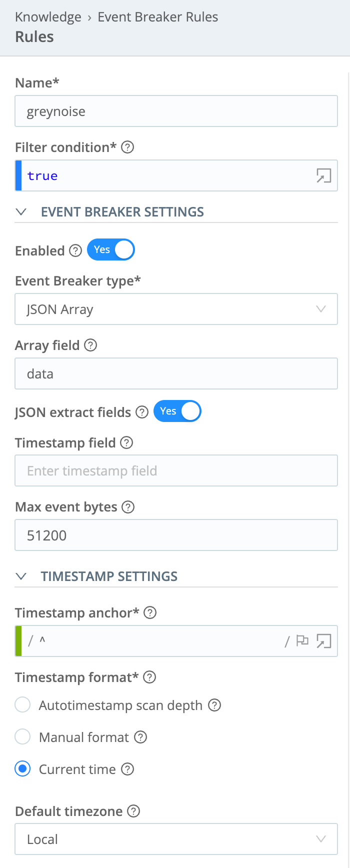Open Timestamp anchor in the popout editor
350x868 pixels.
click(x=324, y=641)
